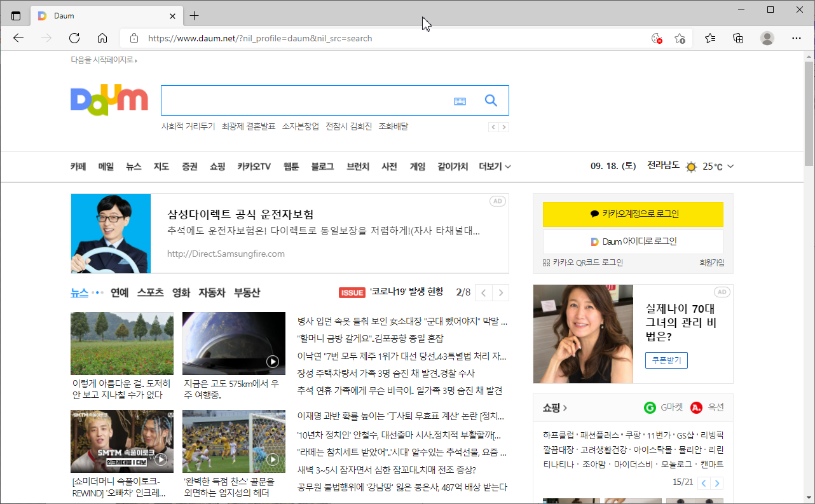Image resolution: width=815 pixels, height=504 pixels.
Task: Open the virtual keyboard icon in search box
Action: pyautogui.click(x=460, y=101)
